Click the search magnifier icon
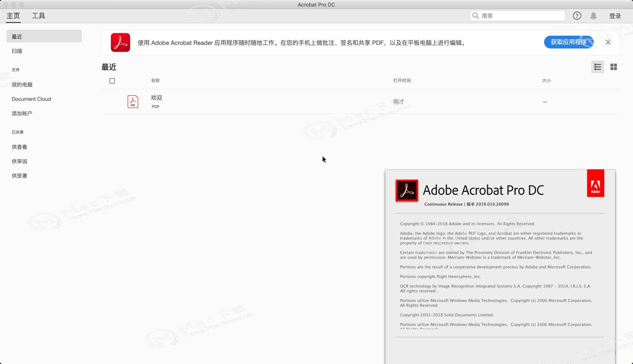This screenshot has width=633, height=364. (475, 16)
